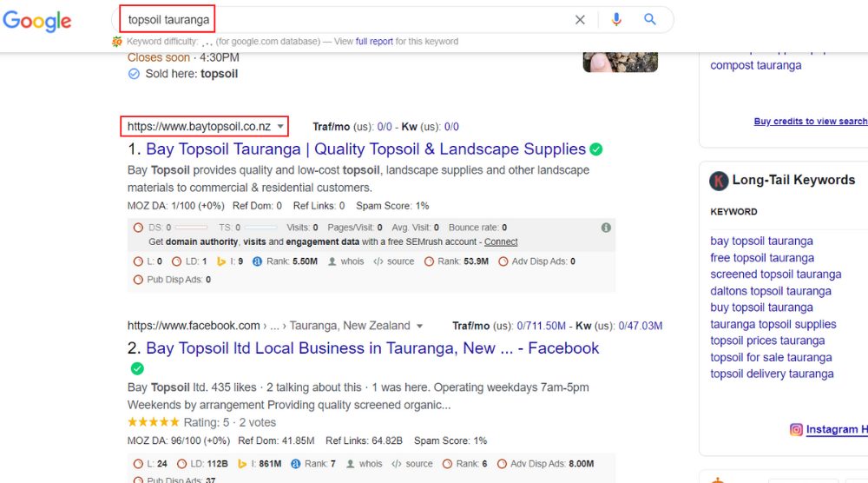Open screened topsoil tauranga keyword link
This screenshot has height=483, width=868.
tap(775, 275)
